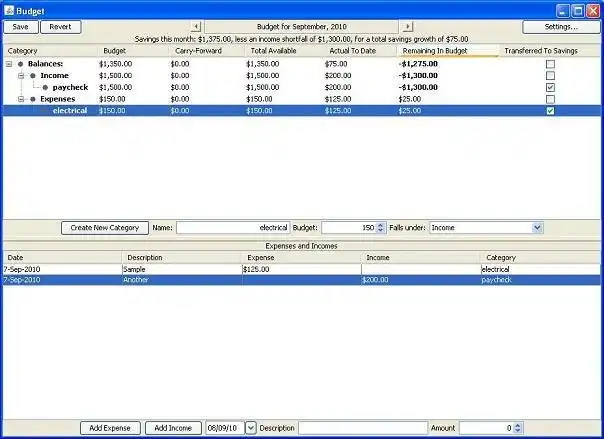Click Create New Category button
Viewport: 604px width, 439px height.
[x=105, y=228]
